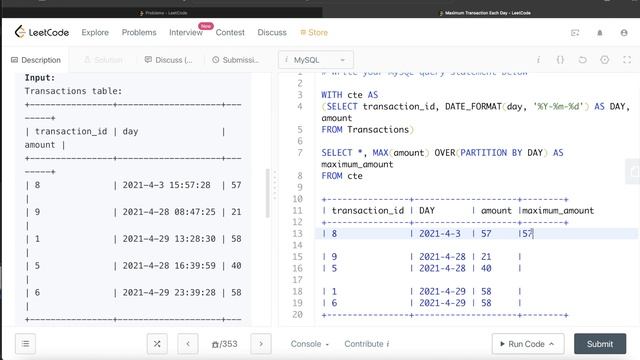Click the curly braces format icon
Viewport: 640px width, 360px height.
(x=560, y=60)
